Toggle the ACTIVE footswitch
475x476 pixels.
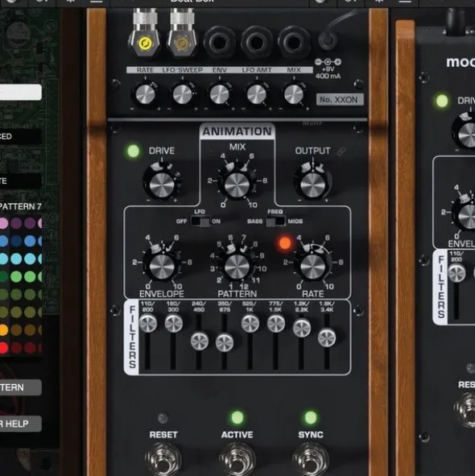[237, 459]
